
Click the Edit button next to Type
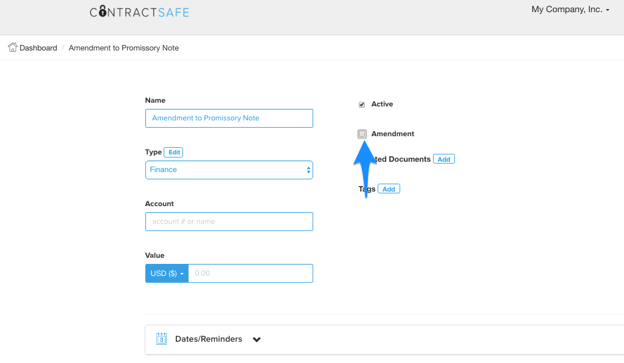tap(174, 152)
